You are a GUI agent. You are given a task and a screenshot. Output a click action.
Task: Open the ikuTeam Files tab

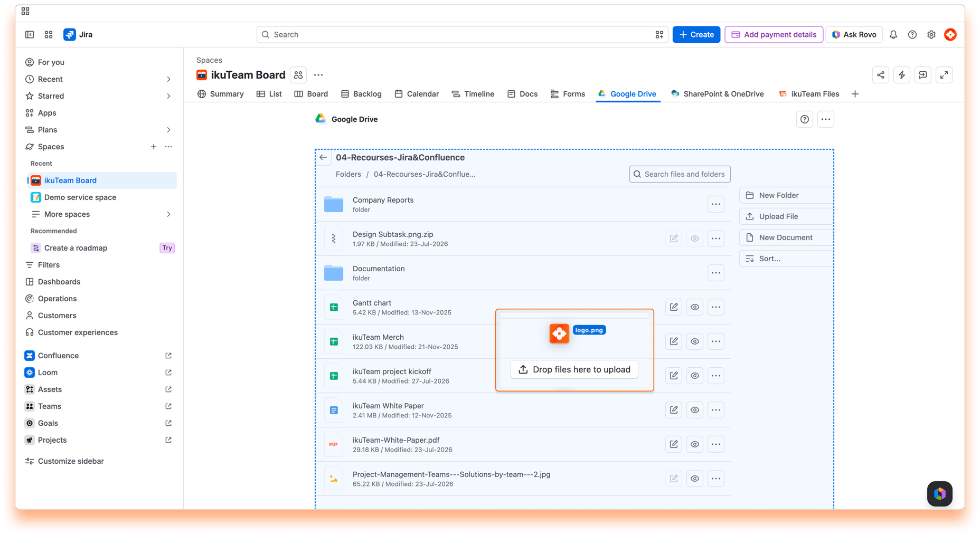coord(809,94)
